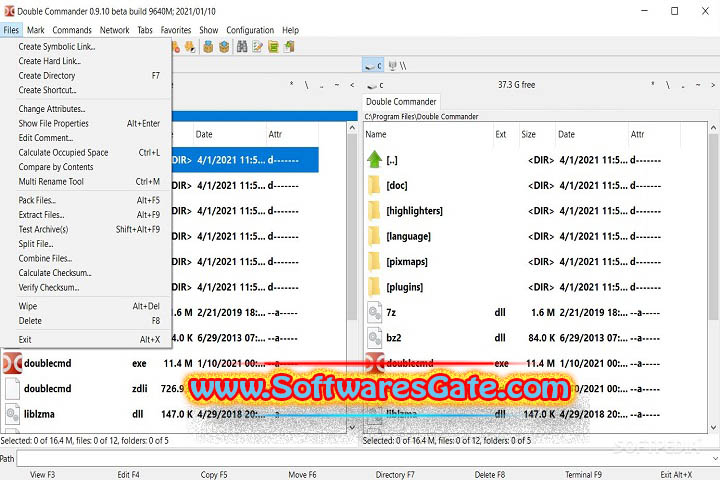This screenshot has height=480, width=720.
Task: Click the green up arrow parent folder icon
Action: tap(375, 160)
